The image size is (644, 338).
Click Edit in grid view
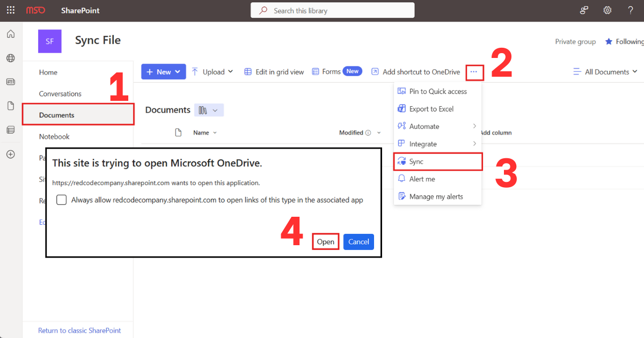point(274,71)
